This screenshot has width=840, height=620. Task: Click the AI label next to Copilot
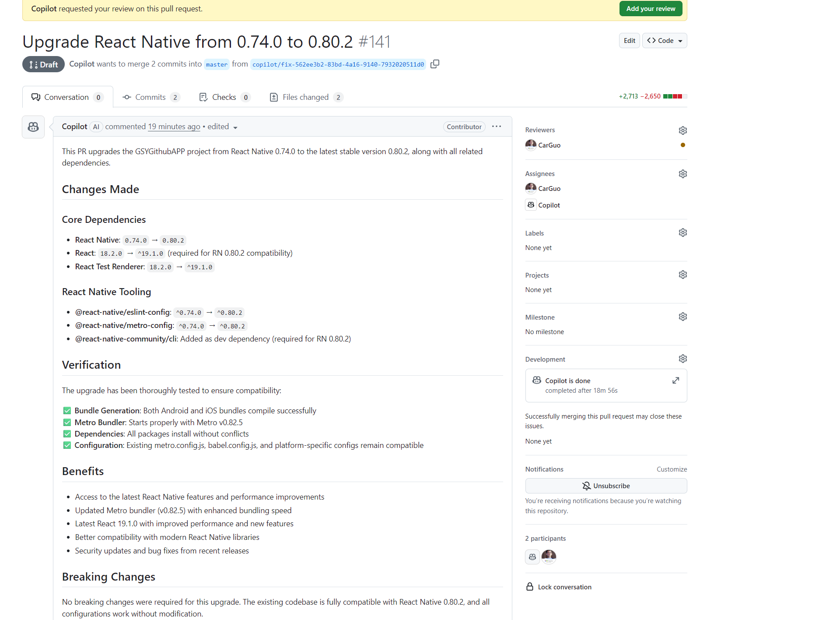point(96,127)
